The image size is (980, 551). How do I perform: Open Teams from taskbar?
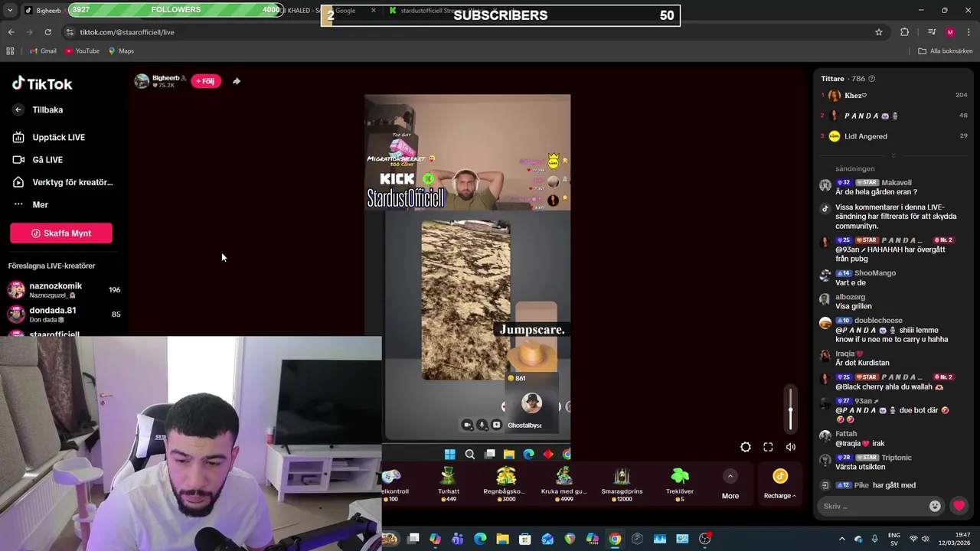click(458, 539)
